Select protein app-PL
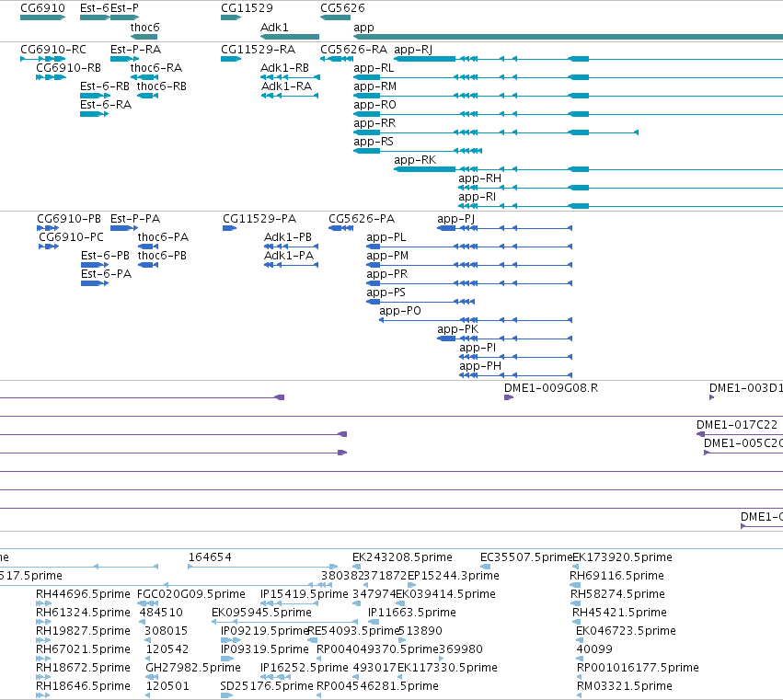Image resolution: width=783 pixels, height=700 pixels. point(386,237)
